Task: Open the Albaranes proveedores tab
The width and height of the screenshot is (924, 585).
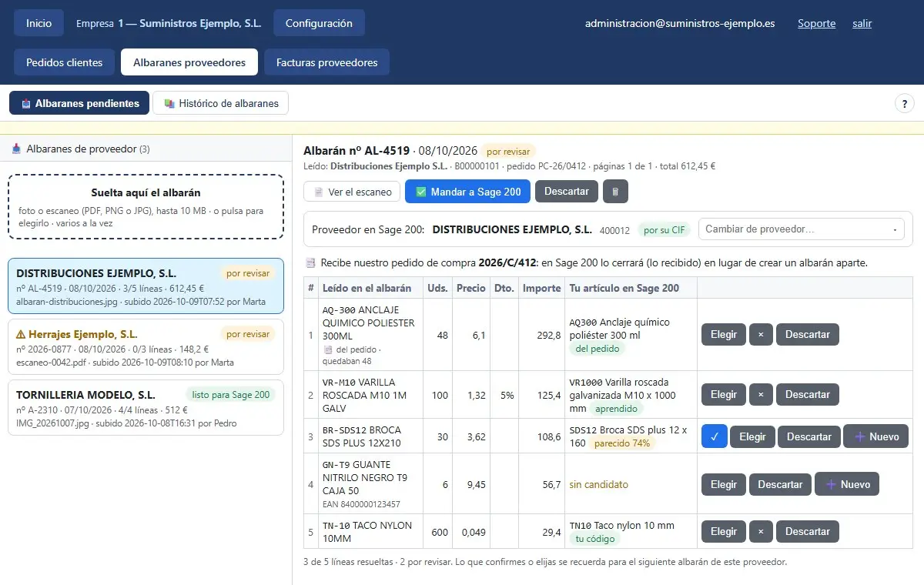Action: [x=189, y=62]
